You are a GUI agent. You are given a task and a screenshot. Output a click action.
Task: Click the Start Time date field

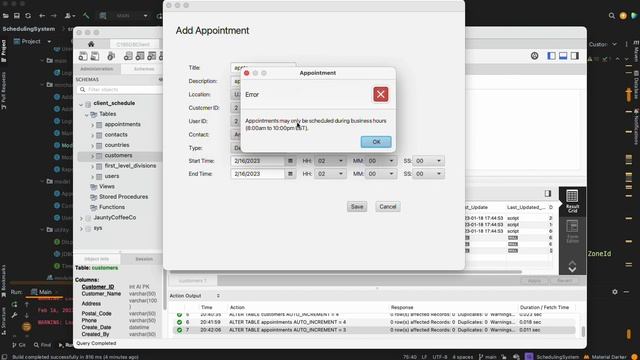click(258, 161)
